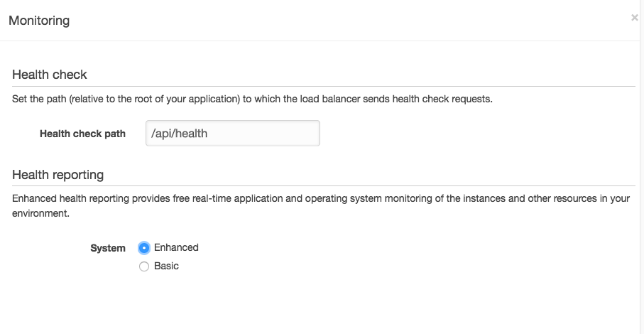The width and height of the screenshot is (644, 334).
Task: Click the /api/health text in the path field
Action: [180, 134]
